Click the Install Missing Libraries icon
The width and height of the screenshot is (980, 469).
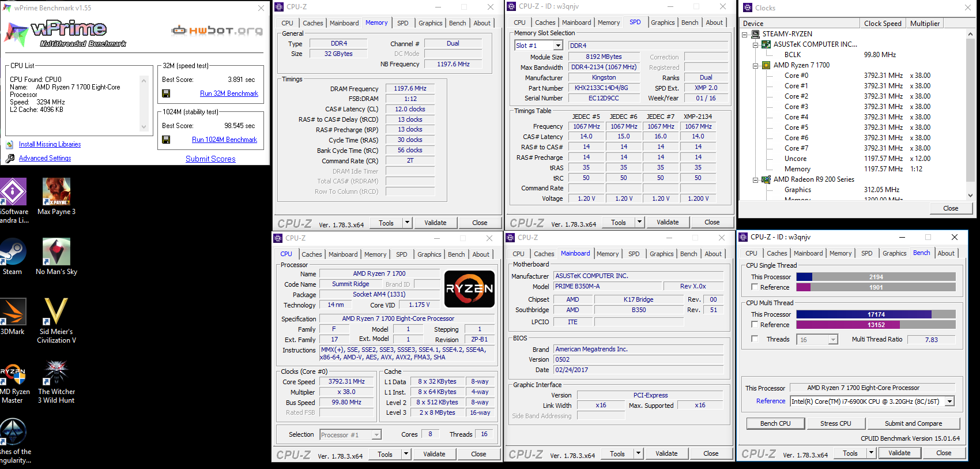point(10,144)
